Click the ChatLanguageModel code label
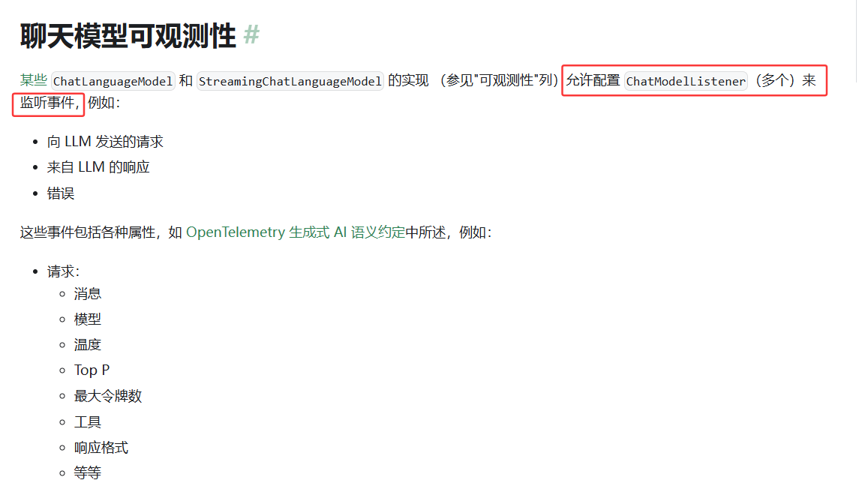 113,81
